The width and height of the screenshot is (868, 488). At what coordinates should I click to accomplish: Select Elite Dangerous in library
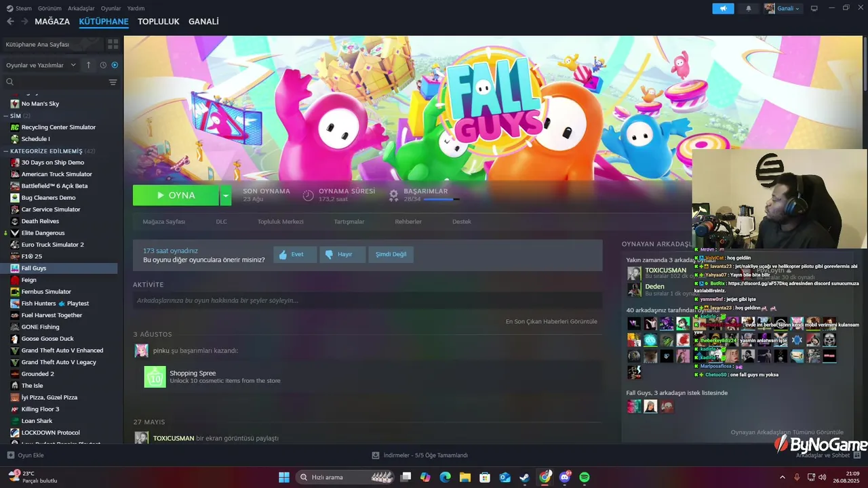pos(43,233)
